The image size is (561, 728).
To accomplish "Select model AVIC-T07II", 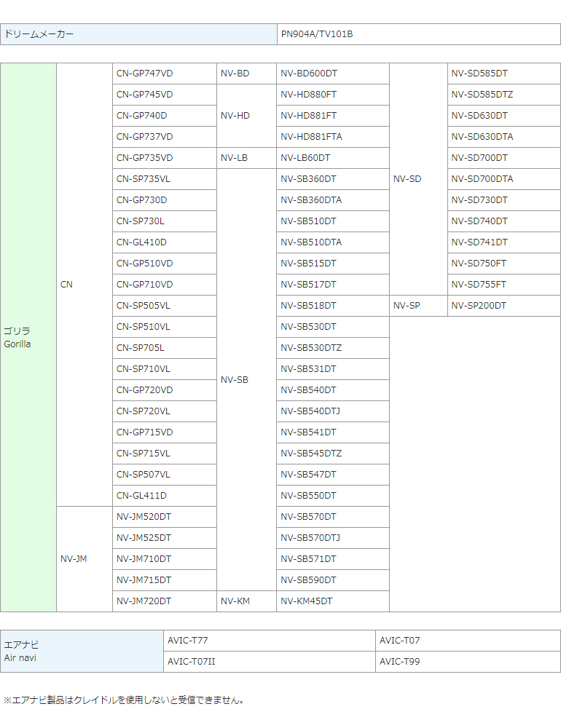I will pyautogui.click(x=270, y=662).
